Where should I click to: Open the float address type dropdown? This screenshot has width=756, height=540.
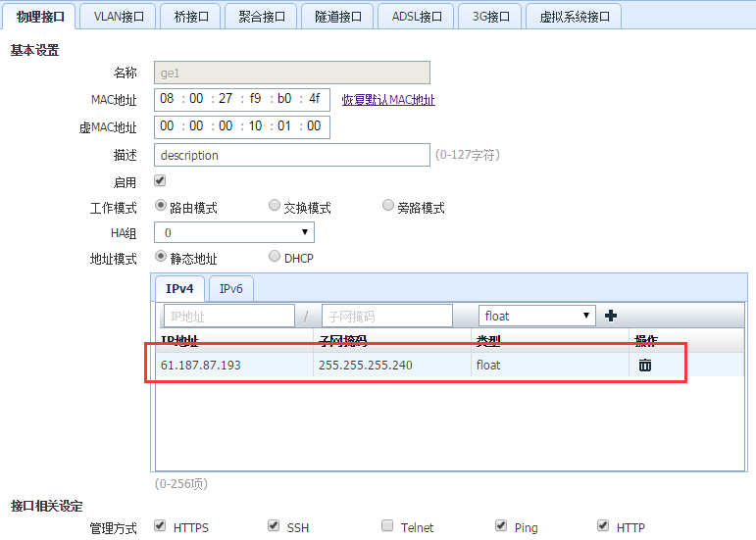(x=537, y=316)
